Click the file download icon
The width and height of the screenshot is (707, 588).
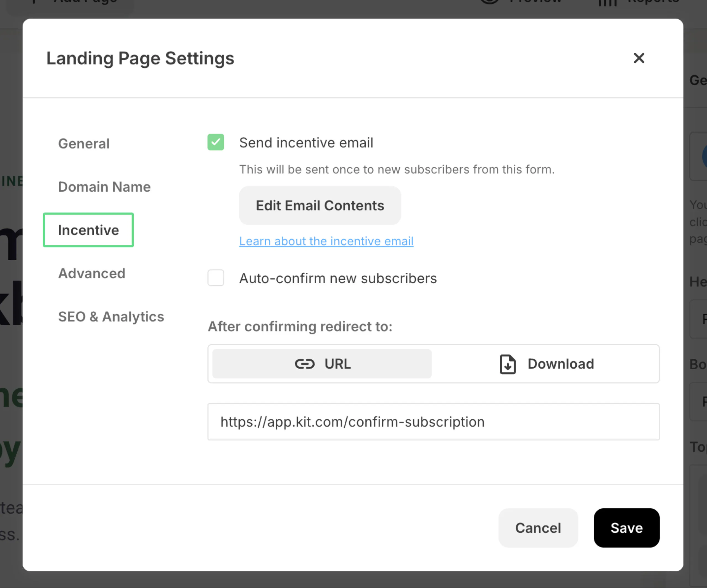pyautogui.click(x=507, y=364)
